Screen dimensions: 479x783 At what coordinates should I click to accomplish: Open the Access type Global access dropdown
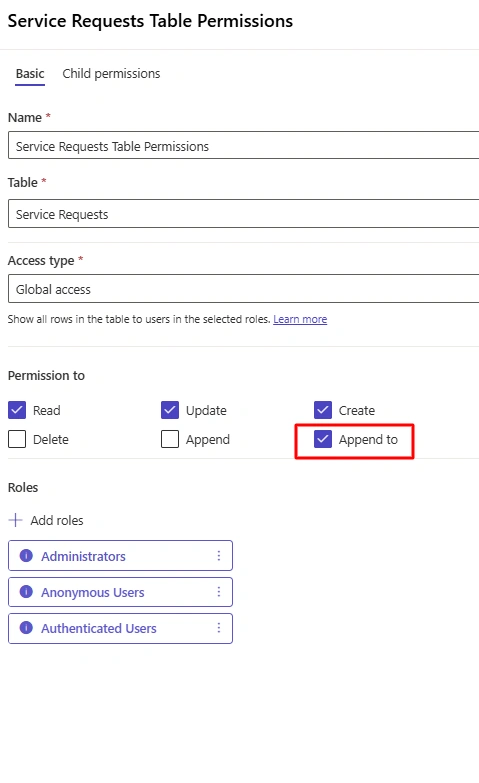click(x=244, y=289)
